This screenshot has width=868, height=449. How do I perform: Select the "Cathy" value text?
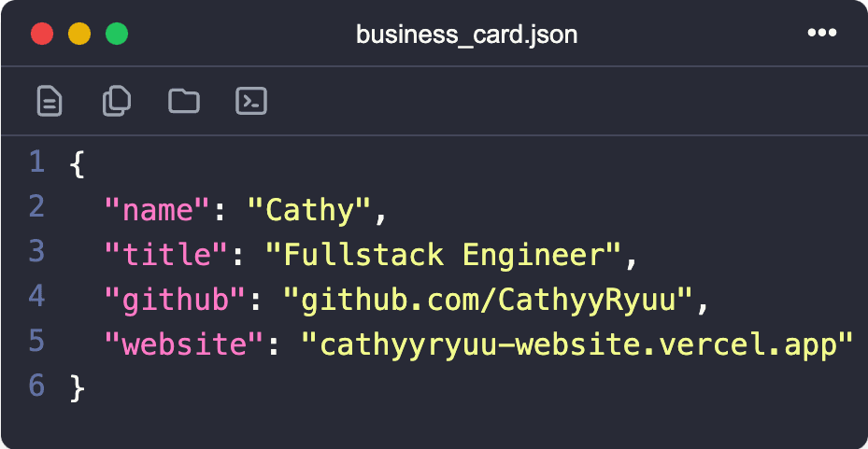coord(309,211)
